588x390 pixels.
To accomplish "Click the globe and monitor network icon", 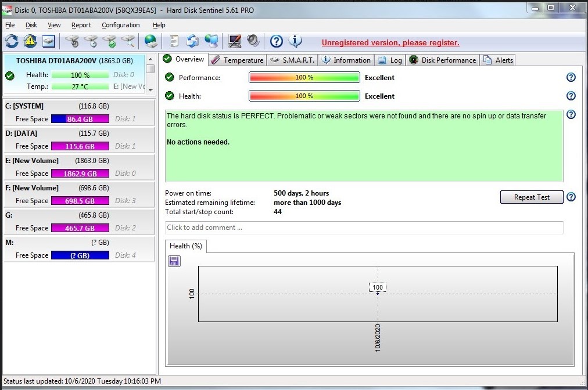I will [x=212, y=41].
